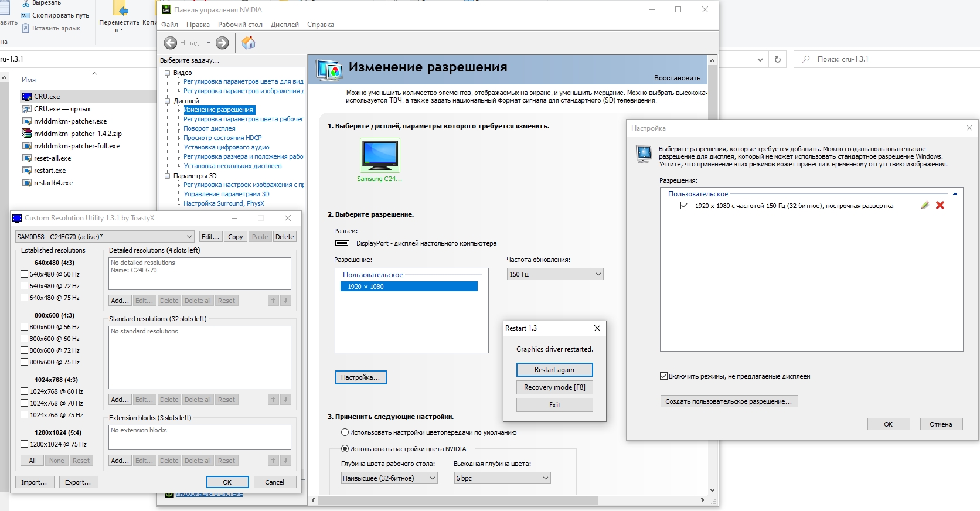Select the CRU.exe shortcut icon
Screen dimensions: 980x511
click(x=26, y=109)
